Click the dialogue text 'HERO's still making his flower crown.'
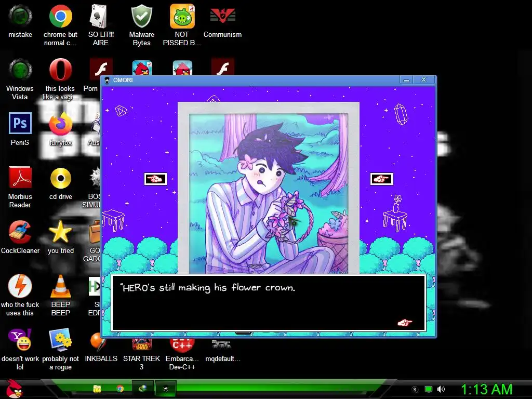 (208, 288)
